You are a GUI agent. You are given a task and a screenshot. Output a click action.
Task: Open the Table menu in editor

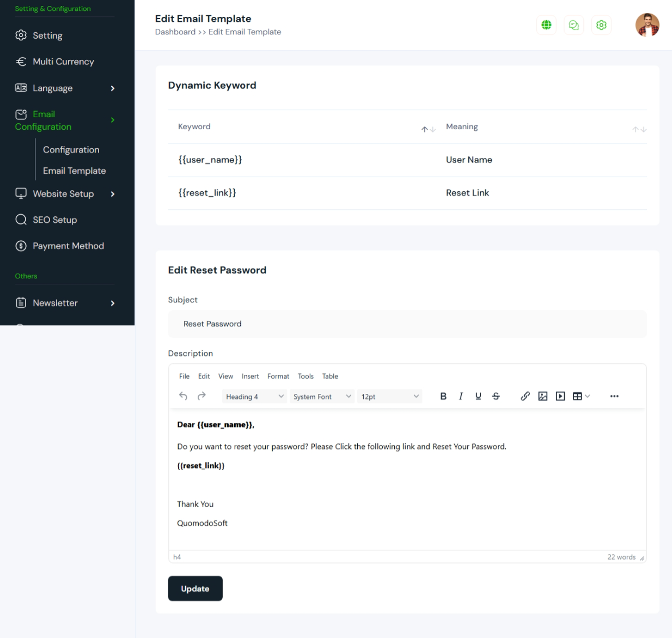tap(330, 376)
